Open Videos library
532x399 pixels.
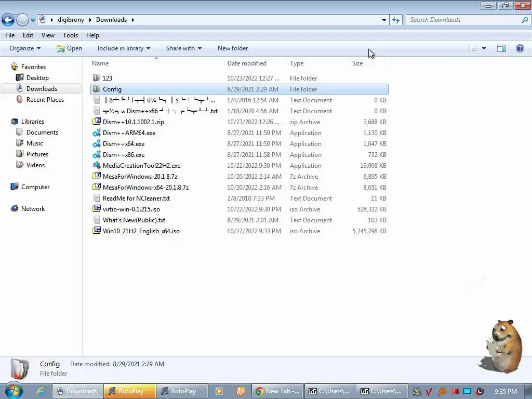tap(35, 165)
